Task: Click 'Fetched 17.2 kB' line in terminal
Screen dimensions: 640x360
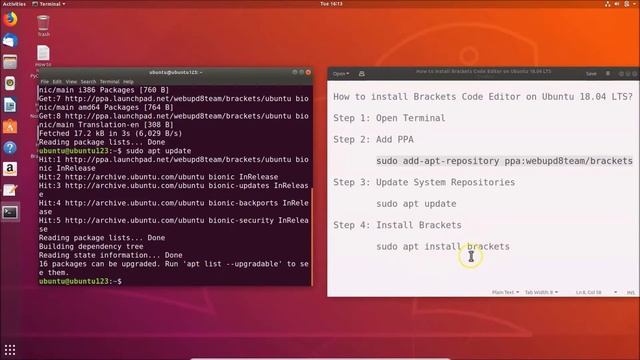Action: click(110, 133)
